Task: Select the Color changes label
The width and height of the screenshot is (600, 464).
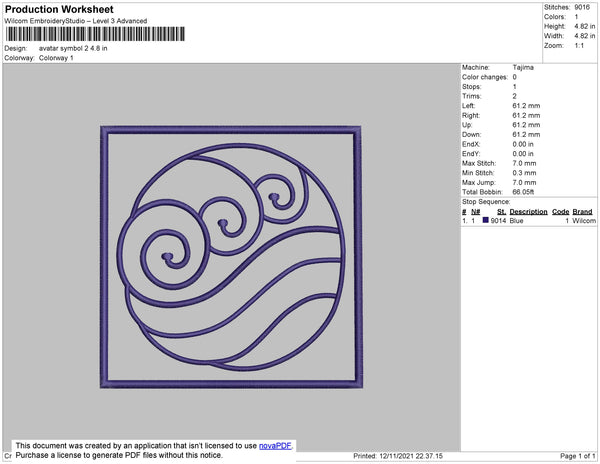Action: coord(485,77)
